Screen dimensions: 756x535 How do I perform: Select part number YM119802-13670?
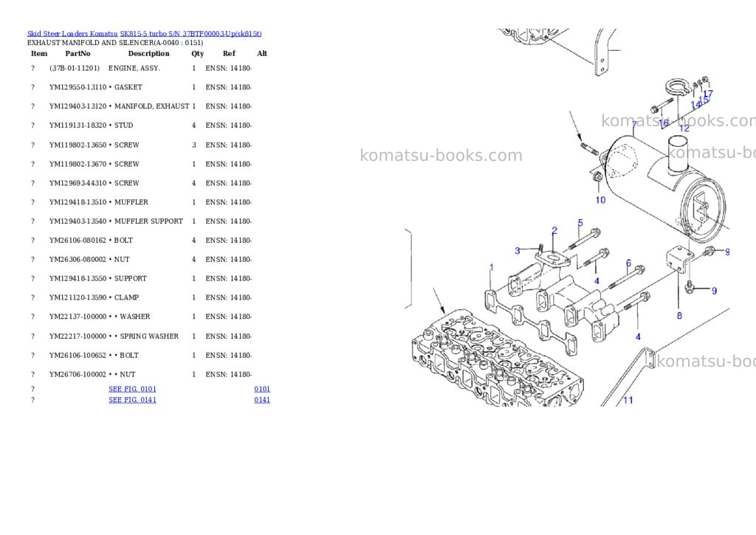pos(78,165)
